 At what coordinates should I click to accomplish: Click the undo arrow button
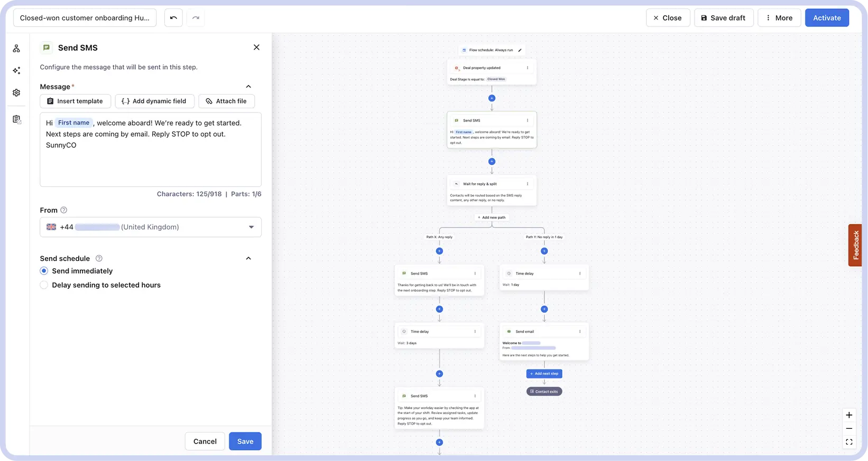click(x=173, y=18)
